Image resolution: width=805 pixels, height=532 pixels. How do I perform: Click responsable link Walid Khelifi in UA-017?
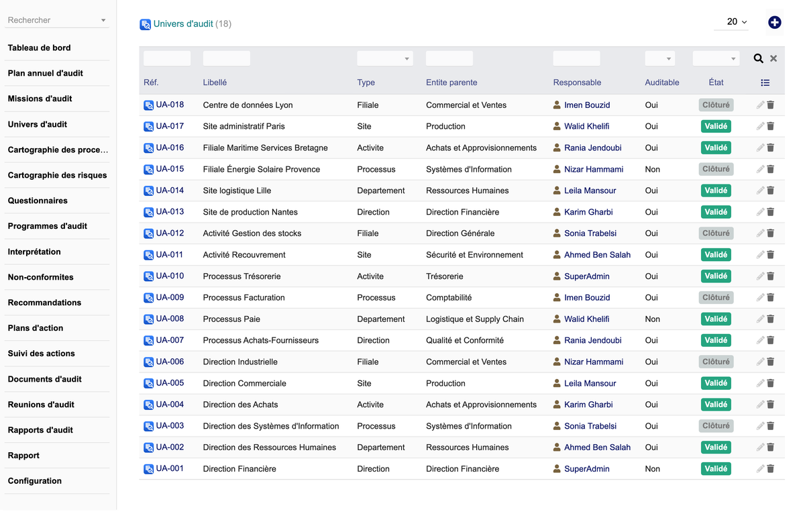(x=587, y=126)
